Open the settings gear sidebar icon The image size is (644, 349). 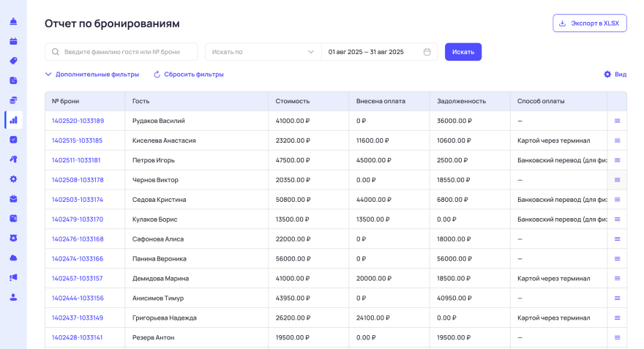coord(13,179)
